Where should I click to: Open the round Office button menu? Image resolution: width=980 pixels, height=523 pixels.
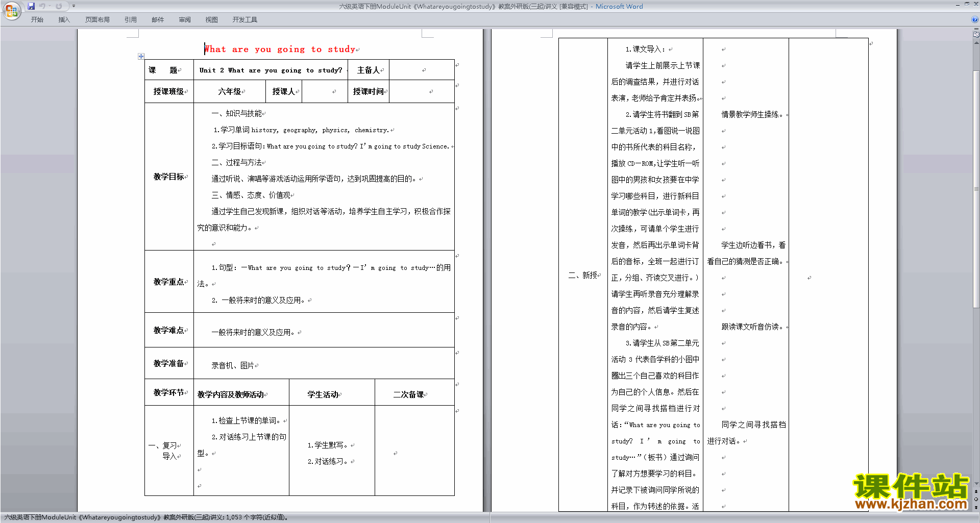pyautogui.click(x=11, y=10)
